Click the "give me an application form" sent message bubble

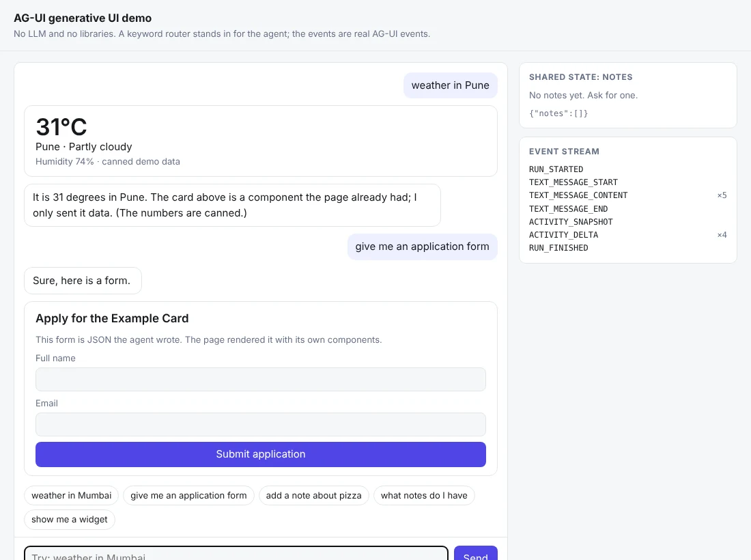(x=423, y=247)
